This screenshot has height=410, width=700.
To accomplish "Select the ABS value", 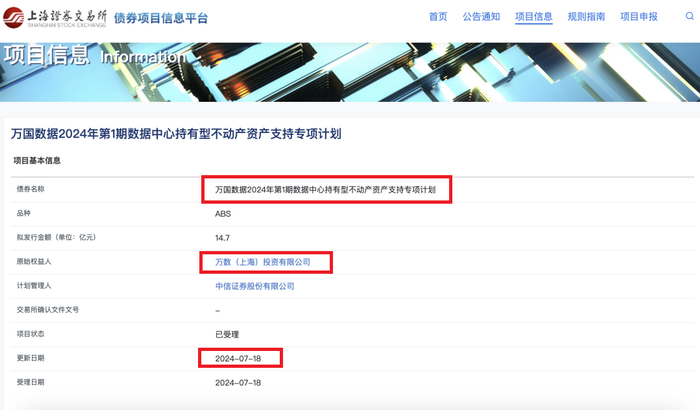I will (x=223, y=213).
